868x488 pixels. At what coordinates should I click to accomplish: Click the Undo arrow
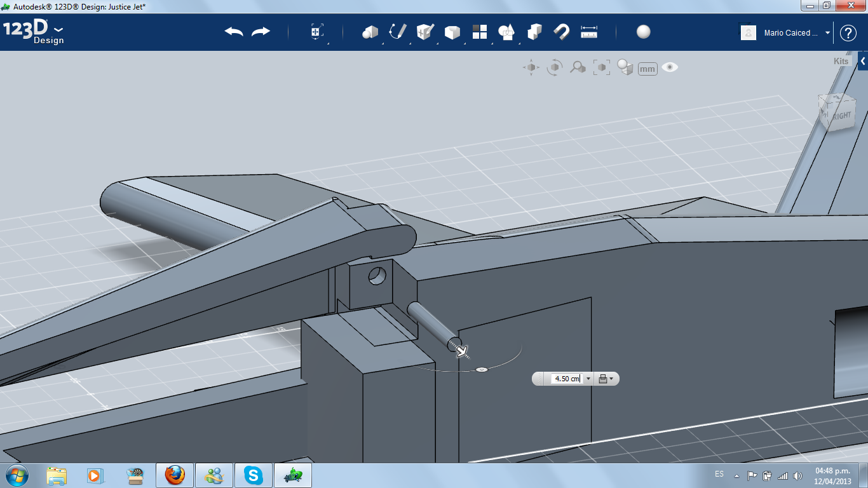coord(234,32)
